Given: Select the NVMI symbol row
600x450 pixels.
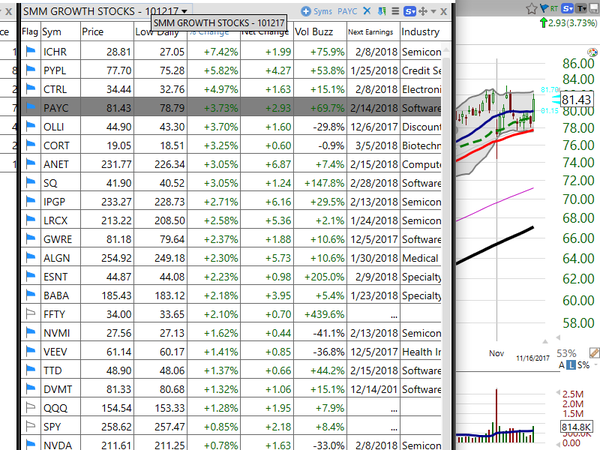Looking at the screenshot, I should click(231, 333).
